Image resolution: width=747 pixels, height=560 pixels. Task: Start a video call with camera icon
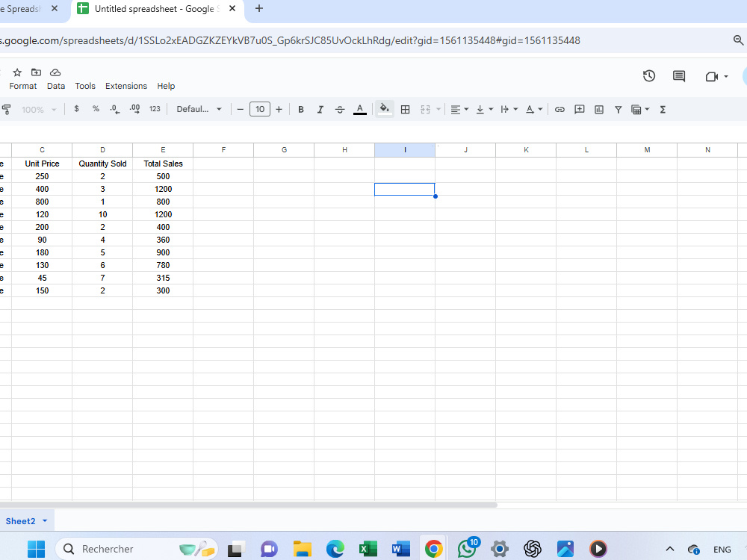pyautogui.click(x=712, y=77)
